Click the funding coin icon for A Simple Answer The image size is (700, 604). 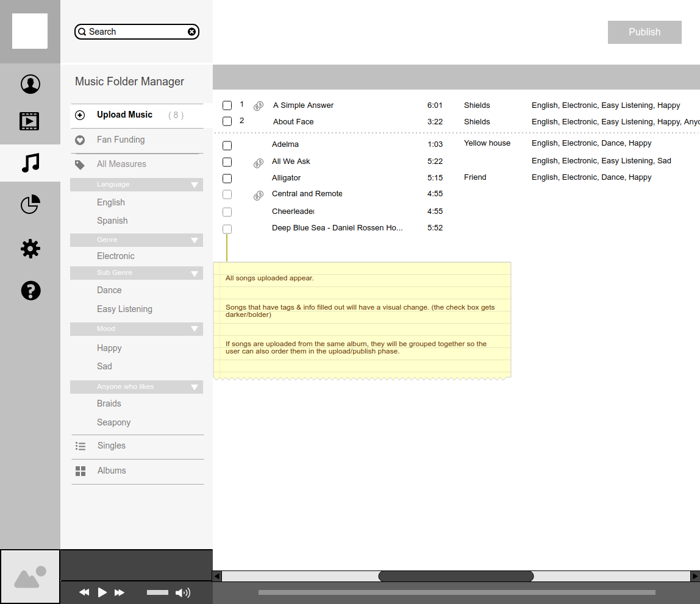259,105
